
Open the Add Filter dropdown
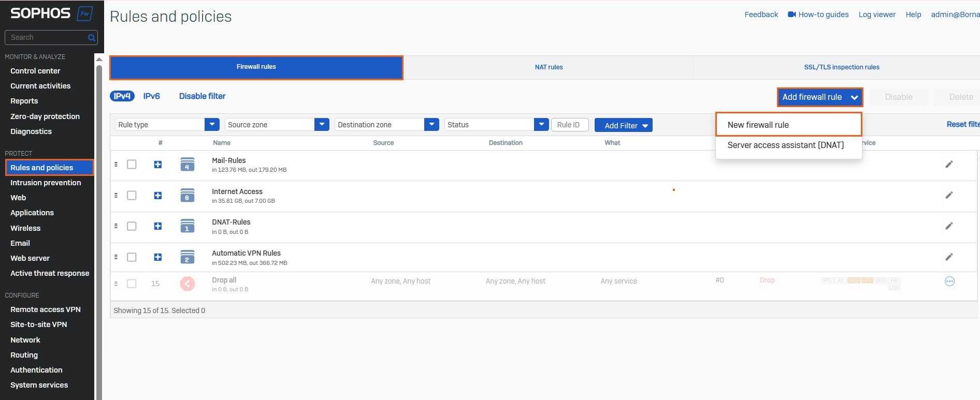pyautogui.click(x=623, y=125)
